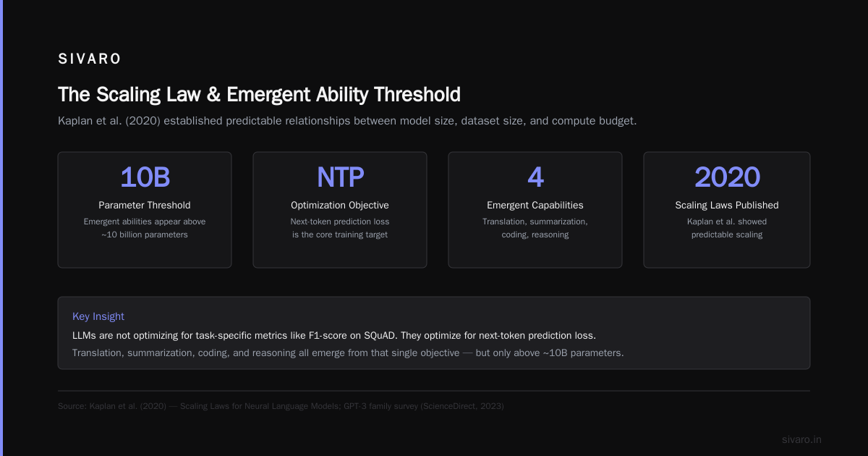868x456 pixels.
Task: Open the sivaro.in website link
Action: (x=802, y=439)
